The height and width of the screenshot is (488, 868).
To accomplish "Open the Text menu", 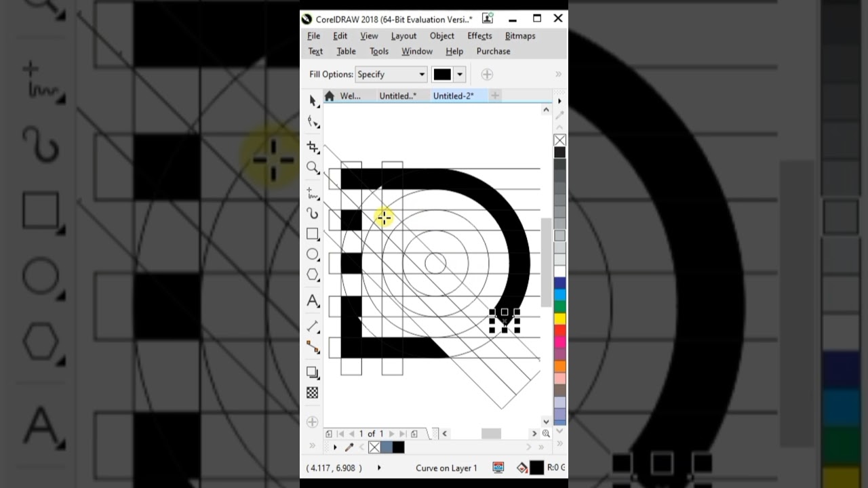I will 315,52.
